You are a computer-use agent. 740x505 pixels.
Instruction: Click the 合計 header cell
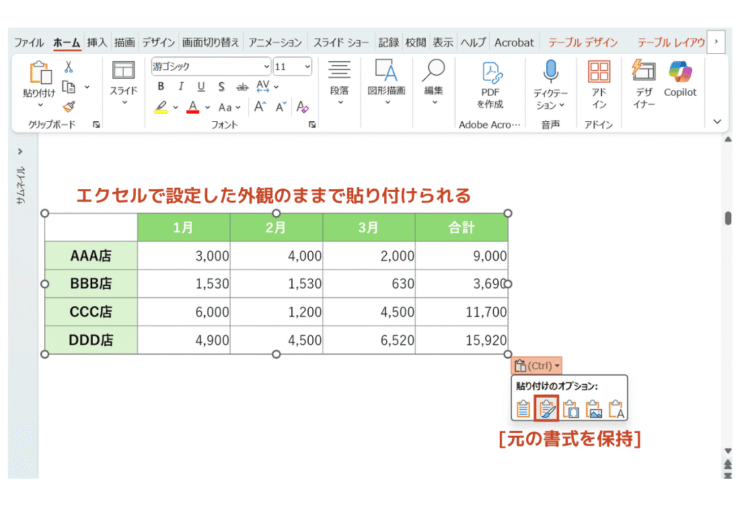click(462, 227)
